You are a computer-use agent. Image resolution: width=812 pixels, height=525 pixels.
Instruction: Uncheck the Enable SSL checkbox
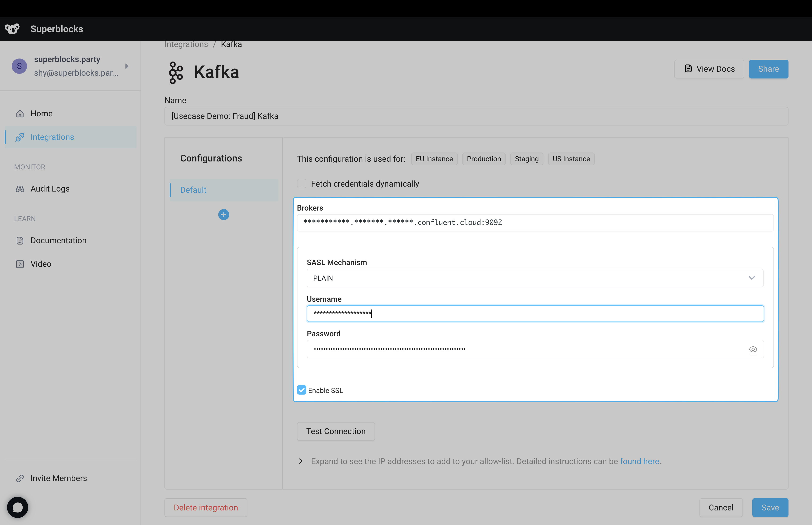pyautogui.click(x=301, y=390)
